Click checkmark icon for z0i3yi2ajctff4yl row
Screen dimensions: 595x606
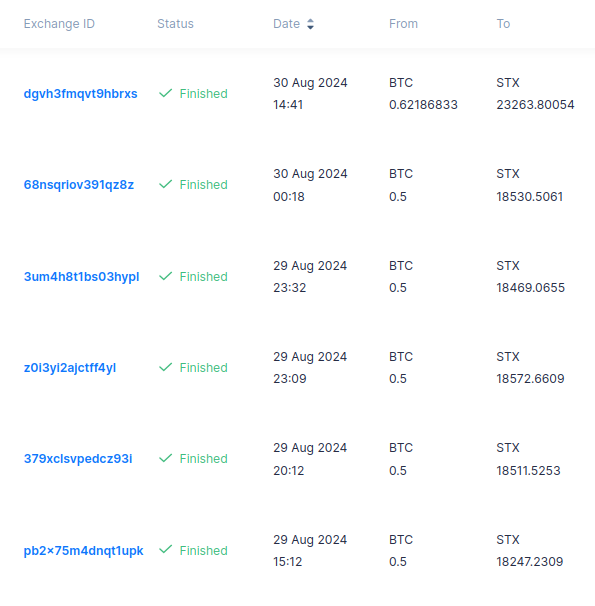coord(165,367)
